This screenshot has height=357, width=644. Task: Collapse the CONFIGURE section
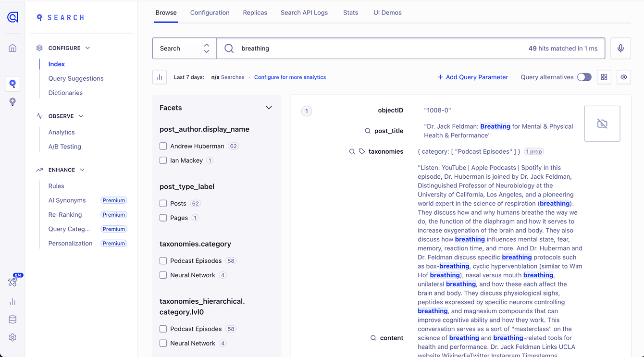pyautogui.click(x=87, y=48)
